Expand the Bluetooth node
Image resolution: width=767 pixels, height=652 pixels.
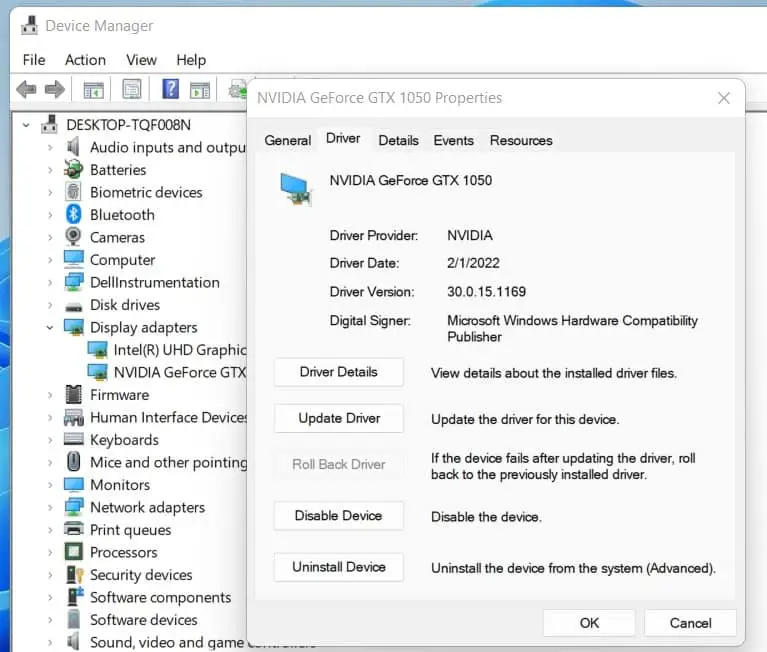point(50,215)
